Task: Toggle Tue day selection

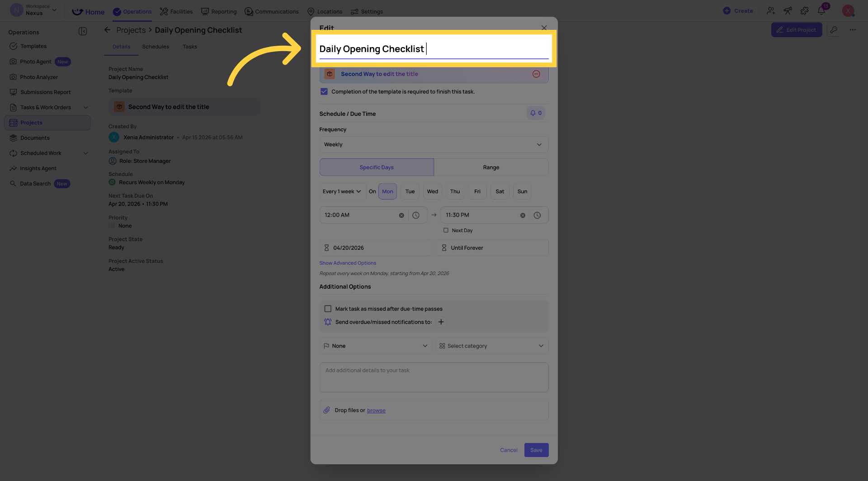Action: pyautogui.click(x=410, y=191)
